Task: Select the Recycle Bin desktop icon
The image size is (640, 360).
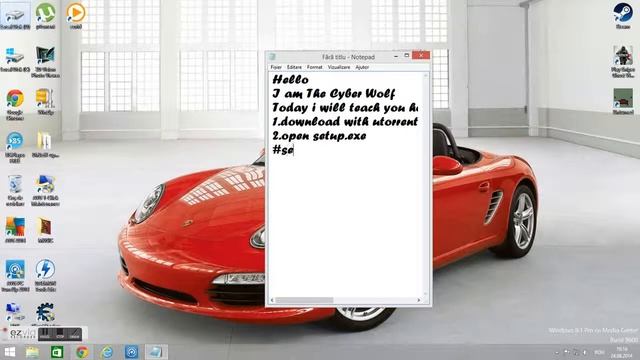Action: [15, 190]
